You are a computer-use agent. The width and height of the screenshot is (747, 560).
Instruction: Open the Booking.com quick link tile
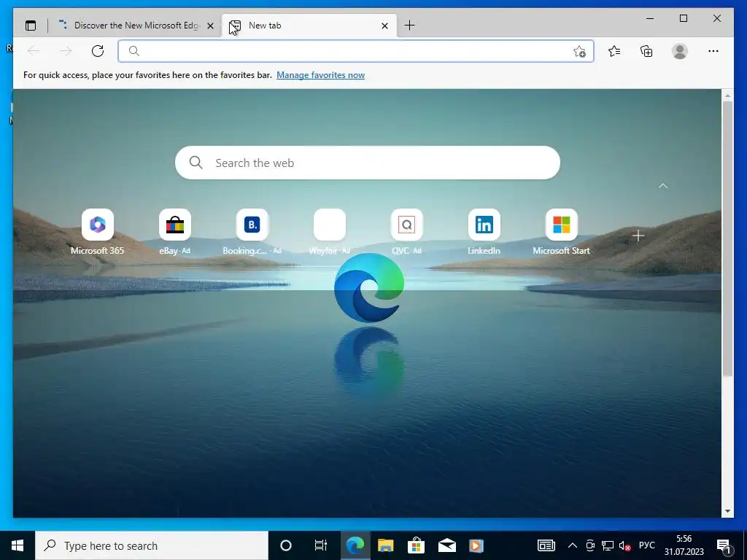(x=252, y=233)
